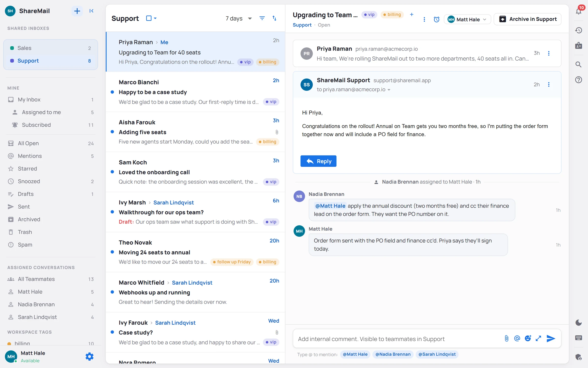Open the activity history icon

point(578,30)
